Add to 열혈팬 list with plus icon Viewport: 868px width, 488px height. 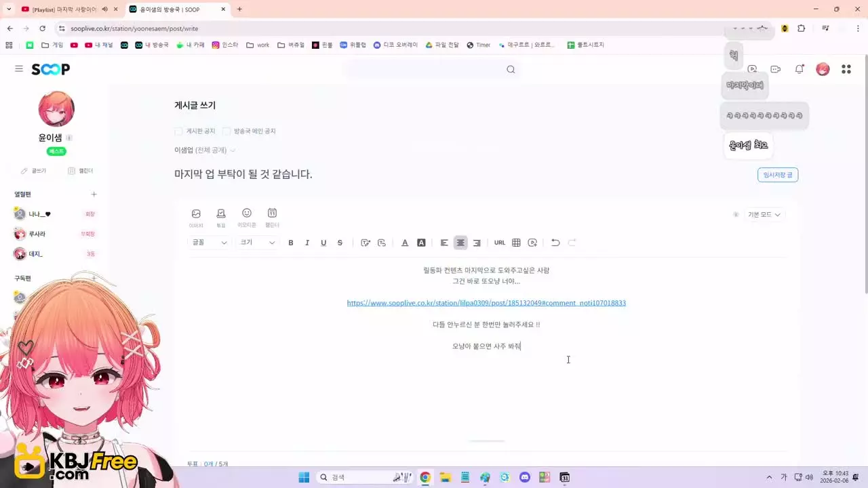tap(94, 195)
